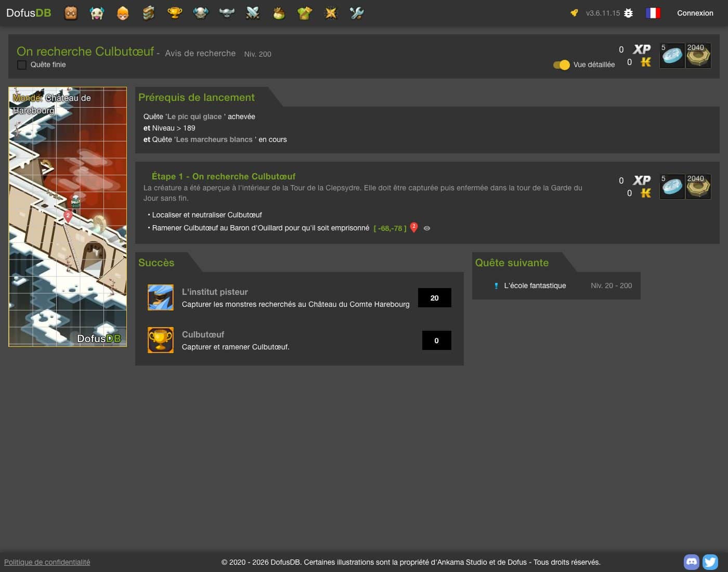Click the [-68,-78] coordinates link

[390, 228]
